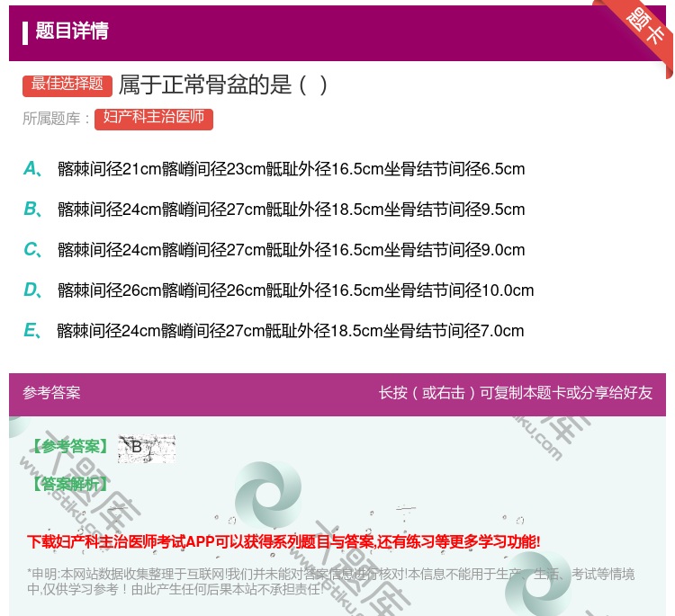The width and height of the screenshot is (675, 616).
Task: Click the 参考答案 section header
Action: tap(51, 393)
